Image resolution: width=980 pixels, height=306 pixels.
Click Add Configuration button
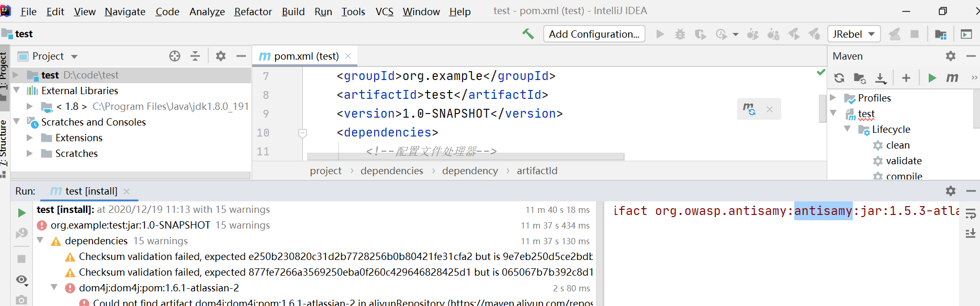[x=594, y=34]
